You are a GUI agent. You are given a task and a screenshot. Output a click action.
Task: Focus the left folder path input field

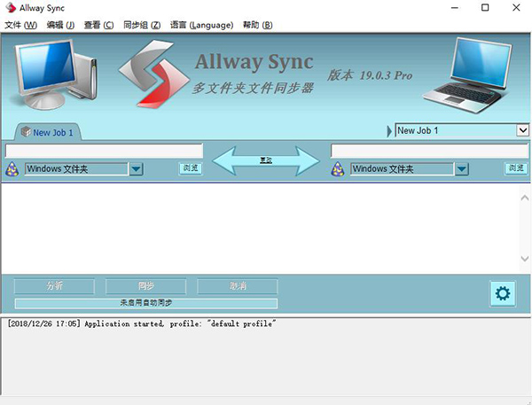(104, 151)
